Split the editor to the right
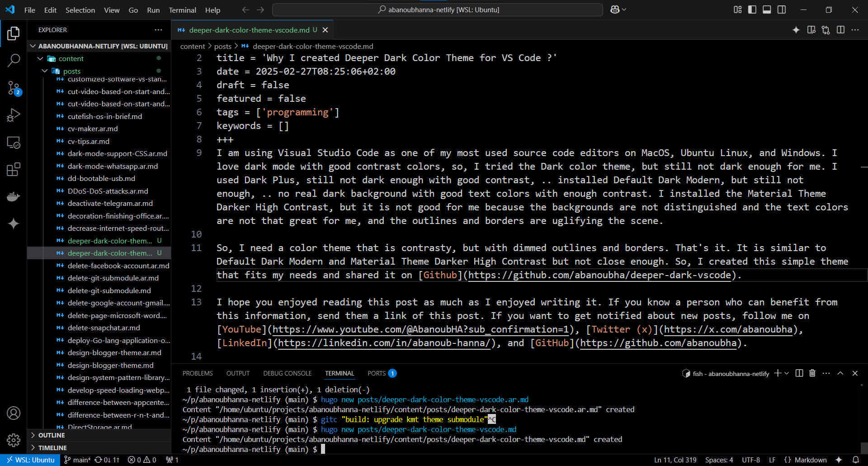868x466 pixels. [x=840, y=30]
